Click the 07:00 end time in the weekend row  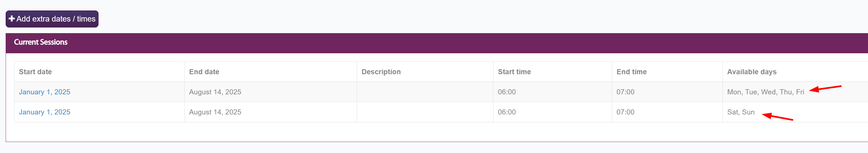tap(625, 112)
